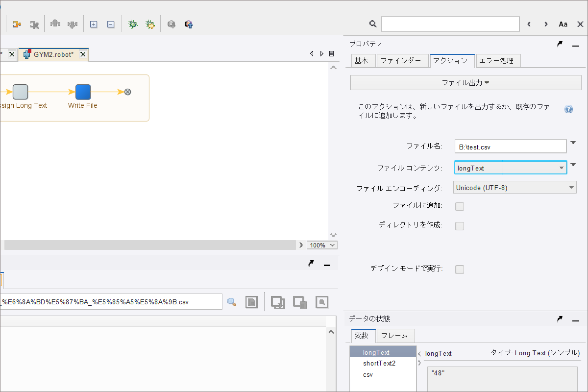Click the gray globe toolbar icon
The image size is (588, 392).
click(x=171, y=24)
